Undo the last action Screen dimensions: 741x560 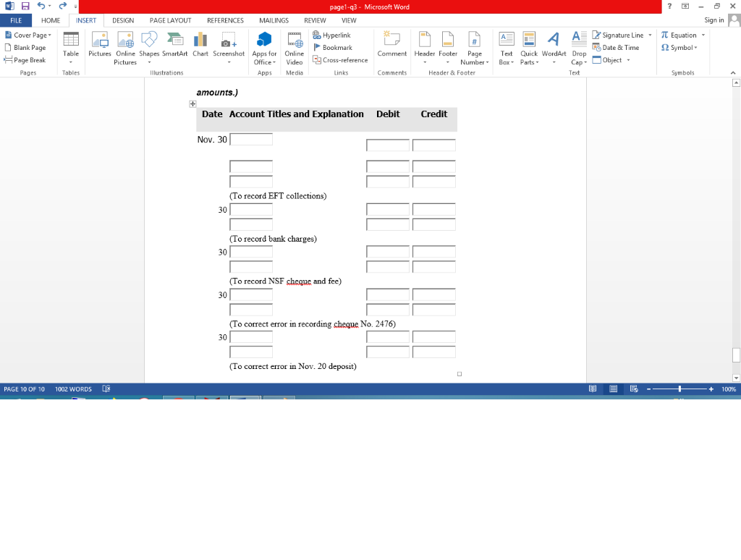point(41,6)
